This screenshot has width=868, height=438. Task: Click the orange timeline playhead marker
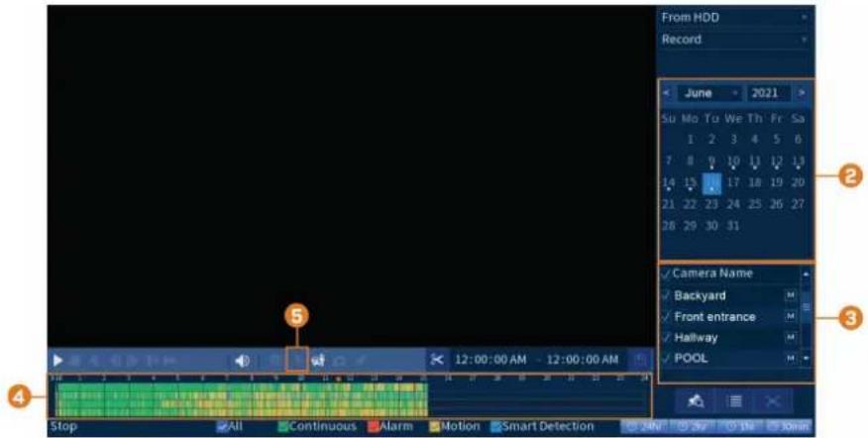[338, 379]
